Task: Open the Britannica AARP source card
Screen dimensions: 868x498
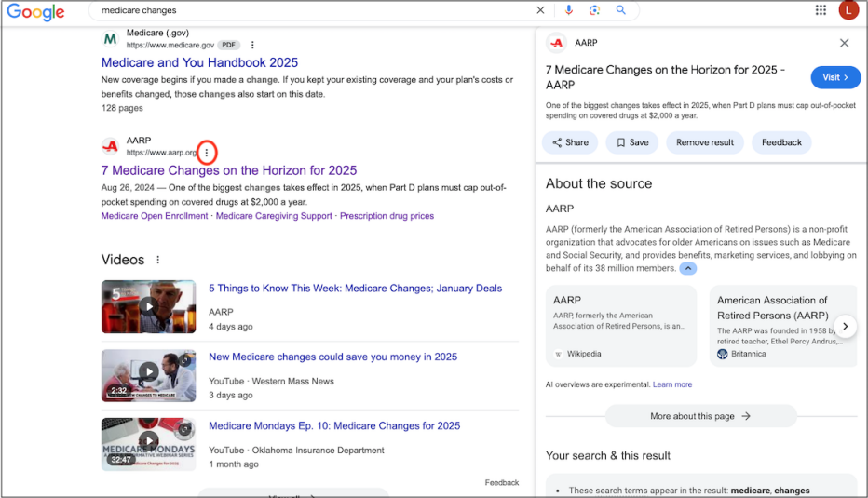Action: [x=783, y=326]
